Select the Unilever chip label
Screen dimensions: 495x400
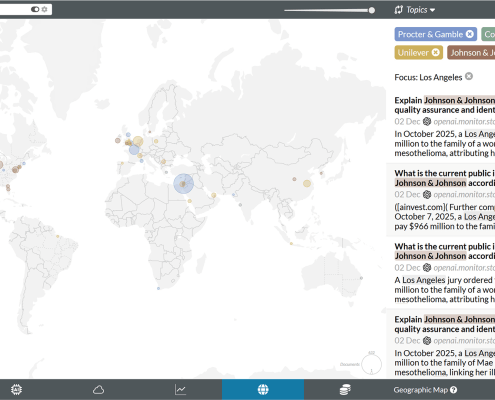[413, 53]
